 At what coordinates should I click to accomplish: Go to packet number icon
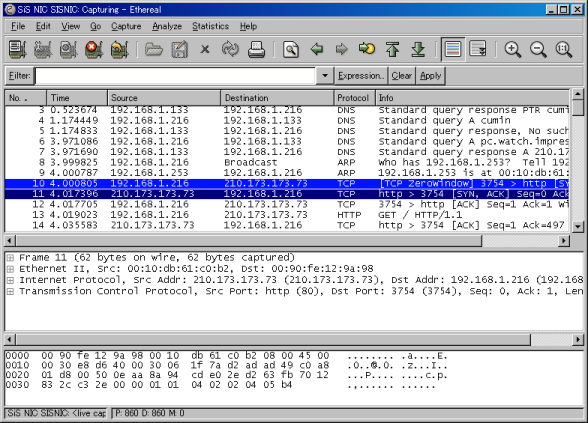click(x=367, y=49)
